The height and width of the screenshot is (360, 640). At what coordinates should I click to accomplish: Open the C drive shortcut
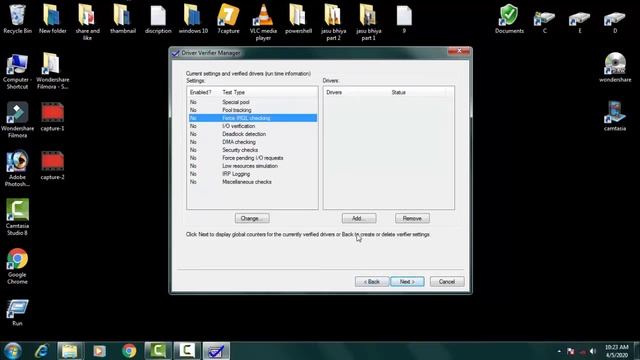coord(544,21)
